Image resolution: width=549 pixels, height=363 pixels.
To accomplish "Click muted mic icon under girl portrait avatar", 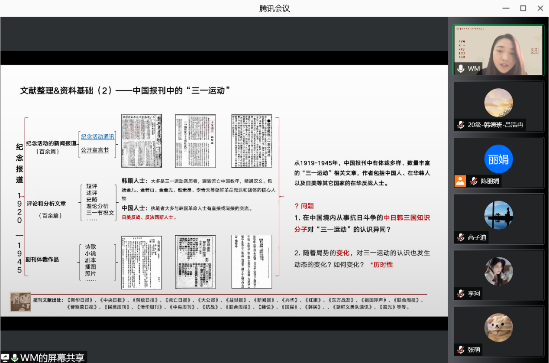I will (461, 293).
